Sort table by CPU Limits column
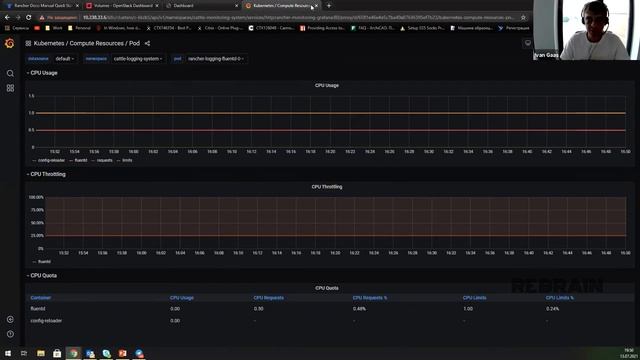 [474, 298]
